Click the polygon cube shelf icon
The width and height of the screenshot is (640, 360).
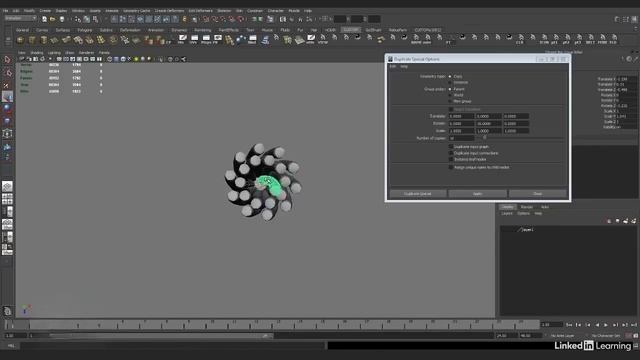tap(32, 40)
